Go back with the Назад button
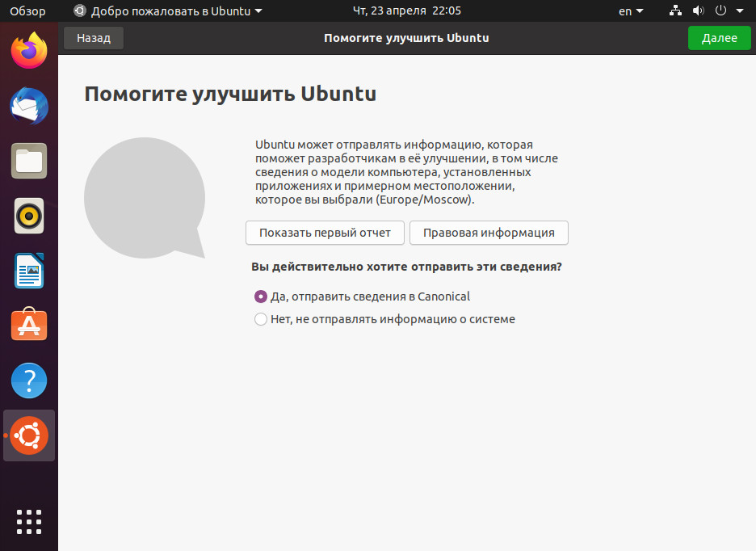756x551 pixels. pyautogui.click(x=94, y=38)
